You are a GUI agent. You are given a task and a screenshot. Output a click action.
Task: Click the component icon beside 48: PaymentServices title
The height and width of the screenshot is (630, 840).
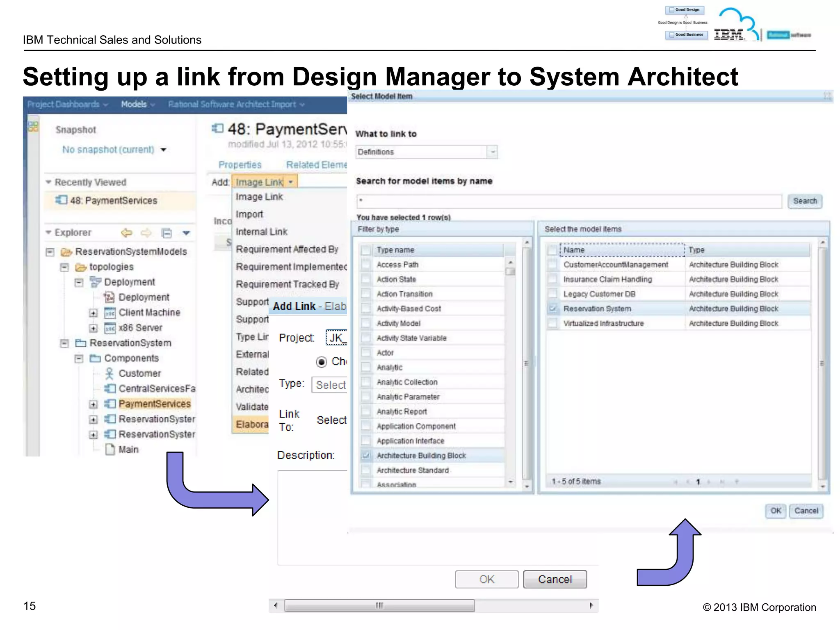click(218, 129)
